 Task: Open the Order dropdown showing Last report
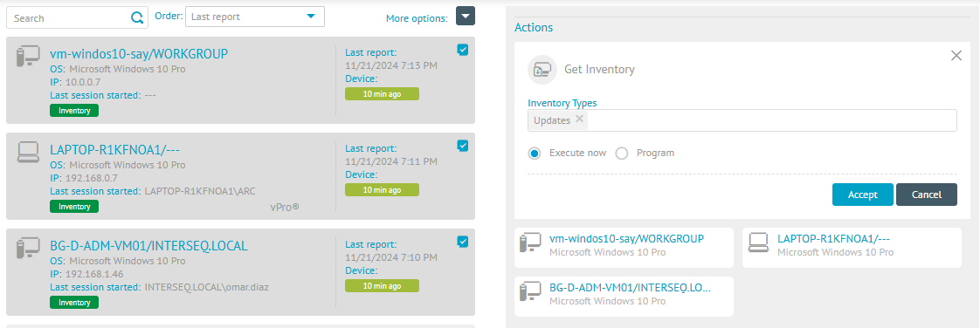click(x=255, y=17)
